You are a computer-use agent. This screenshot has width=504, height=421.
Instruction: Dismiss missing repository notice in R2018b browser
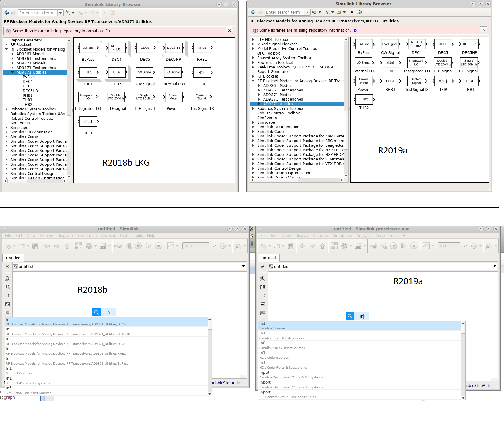click(x=229, y=30)
